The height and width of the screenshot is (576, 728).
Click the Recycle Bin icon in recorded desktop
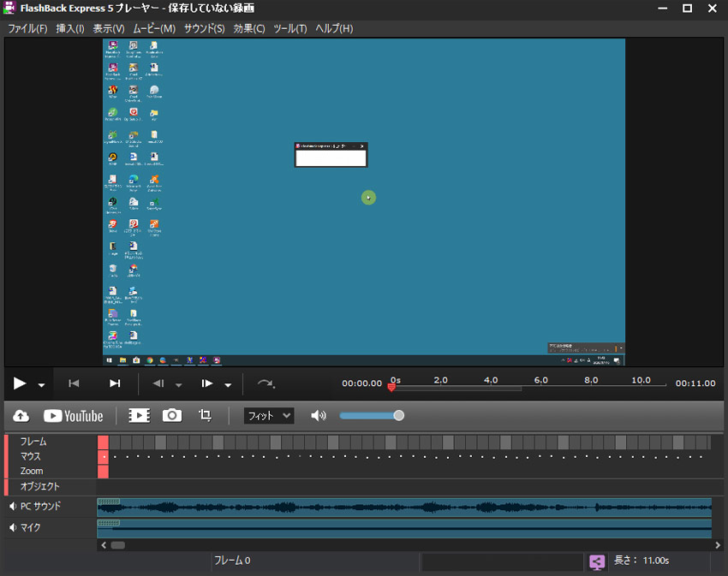(x=113, y=269)
